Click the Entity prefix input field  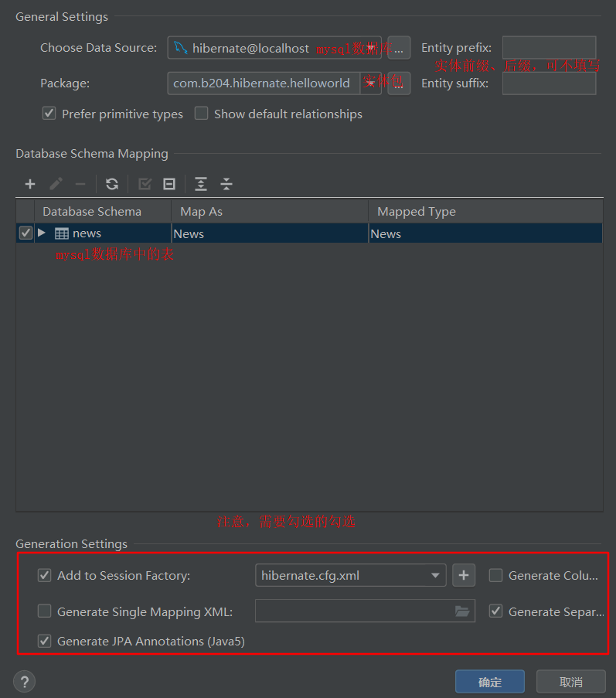550,48
